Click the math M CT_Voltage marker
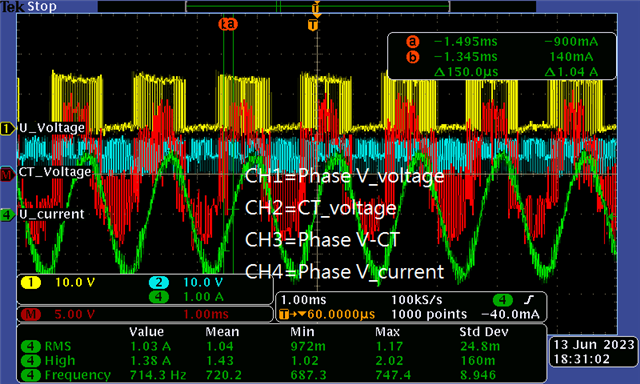Viewport: 640px width, 384px height. pos(7,175)
